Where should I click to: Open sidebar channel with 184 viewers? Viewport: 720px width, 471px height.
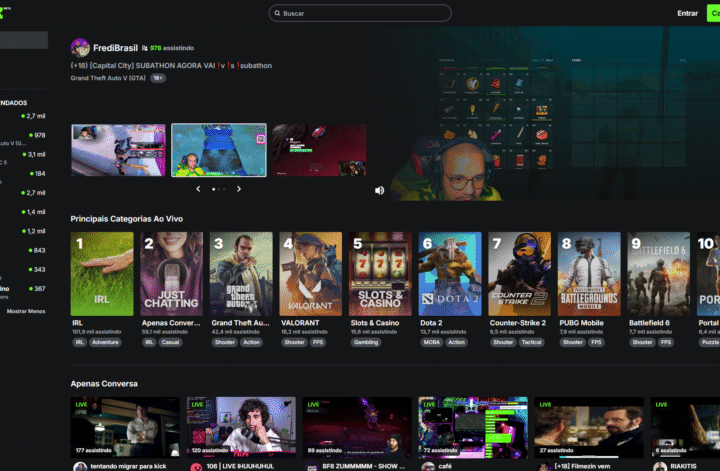point(24,174)
